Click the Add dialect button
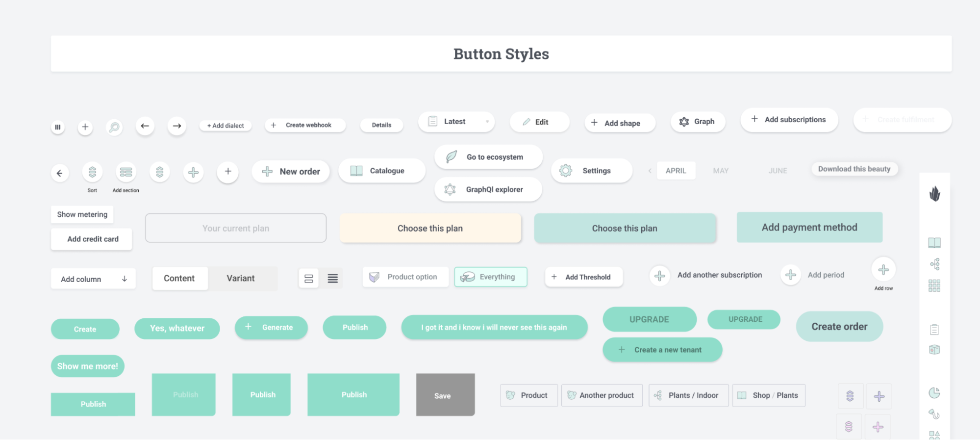The image size is (980, 440). point(226,126)
